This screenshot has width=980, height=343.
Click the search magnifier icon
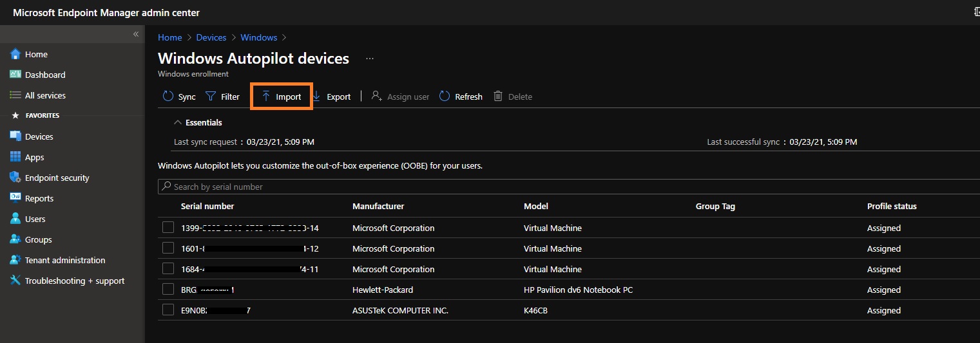(167, 187)
